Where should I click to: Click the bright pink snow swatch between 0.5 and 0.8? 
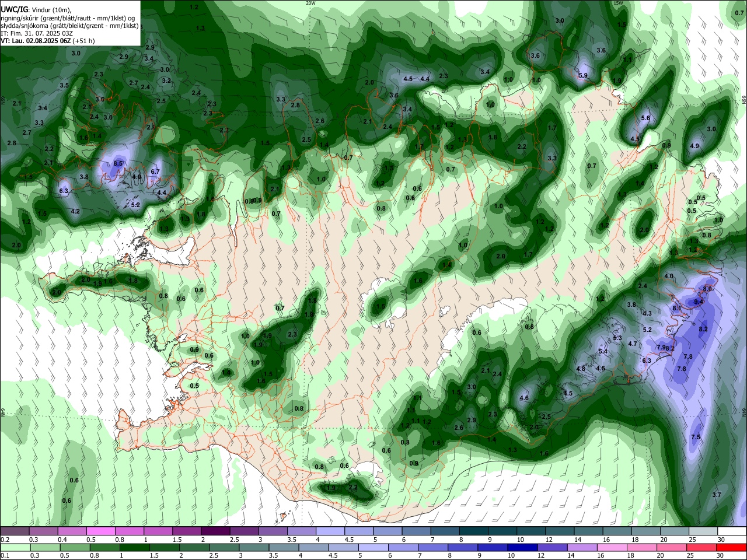(100, 531)
